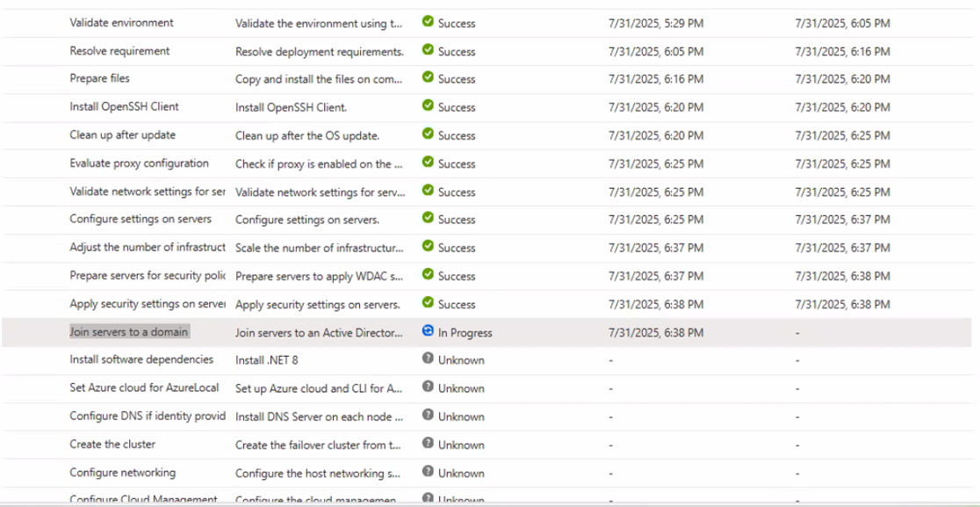Click the Success checkmark for Prepare files
980x507 pixels.
pos(429,79)
